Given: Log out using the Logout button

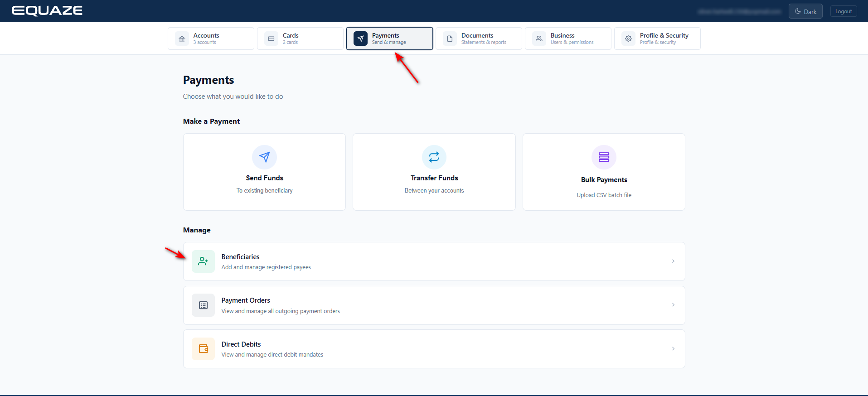Looking at the screenshot, I should (x=844, y=11).
